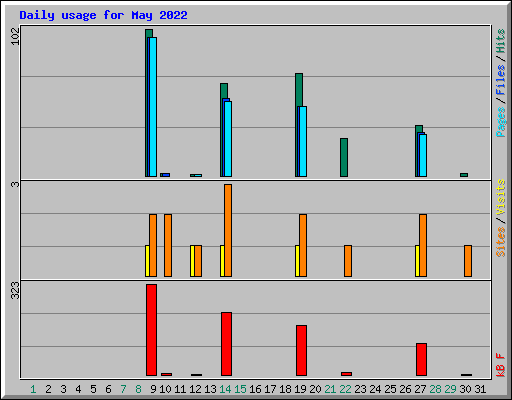Click day "30" on the x-axis

point(465,389)
